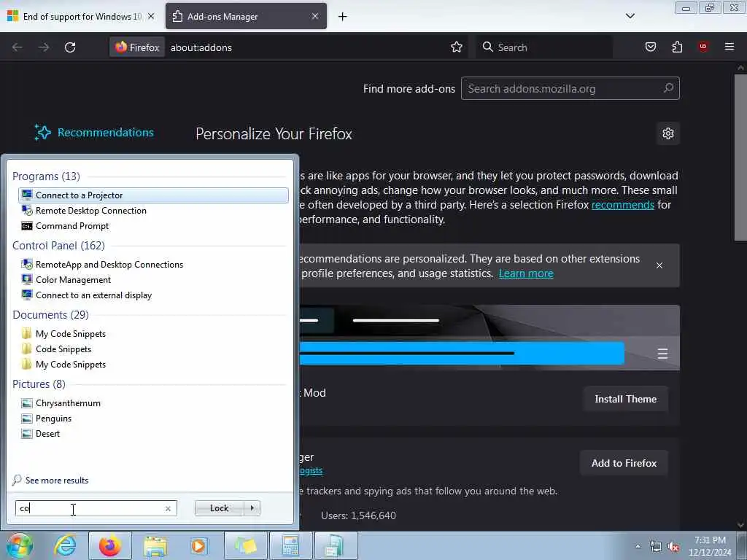The width and height of the screenshot is (747, 560).
Task: Close the Add-ons Manager tab
Action: tap(315, 16)
